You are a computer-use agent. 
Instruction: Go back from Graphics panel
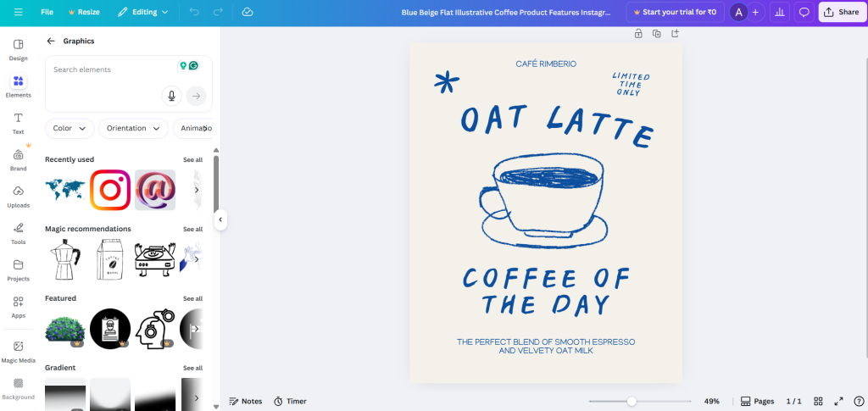point(51,41)
